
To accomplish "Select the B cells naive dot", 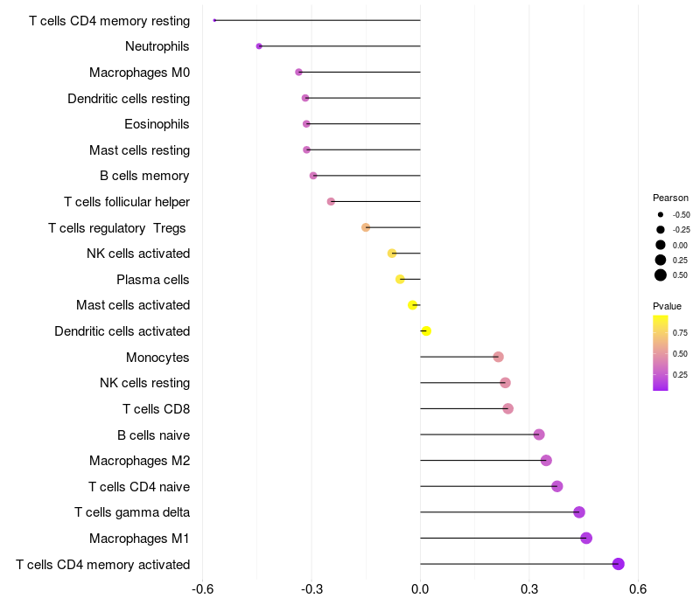I will (539, 435).
